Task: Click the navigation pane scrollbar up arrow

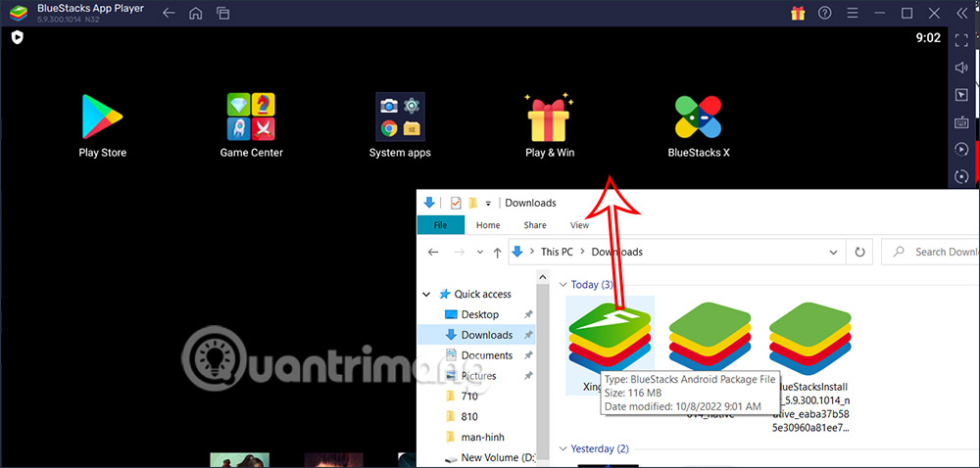Action: (x=543, y=276)
